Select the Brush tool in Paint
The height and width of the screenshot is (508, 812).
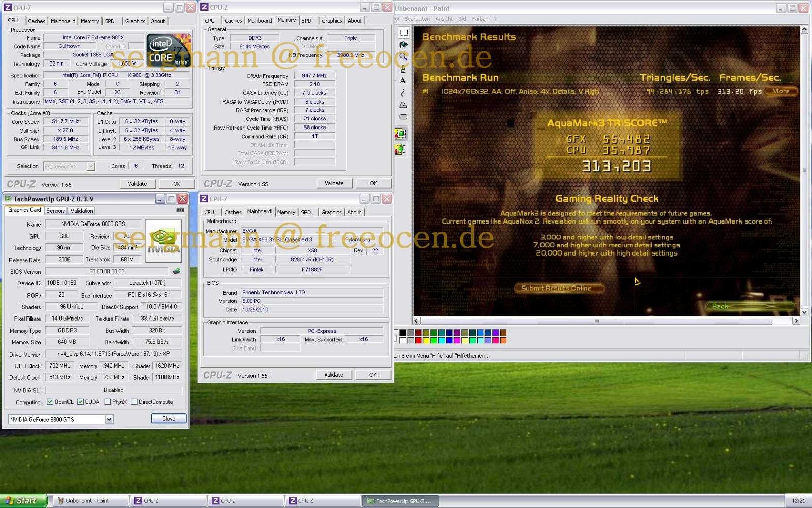(403, 69)
